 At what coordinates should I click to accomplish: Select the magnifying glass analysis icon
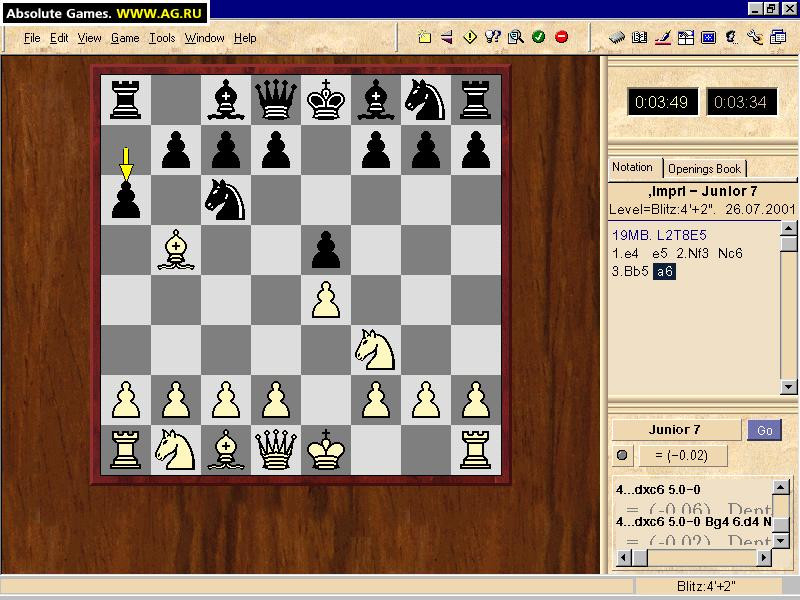point(516,37)
